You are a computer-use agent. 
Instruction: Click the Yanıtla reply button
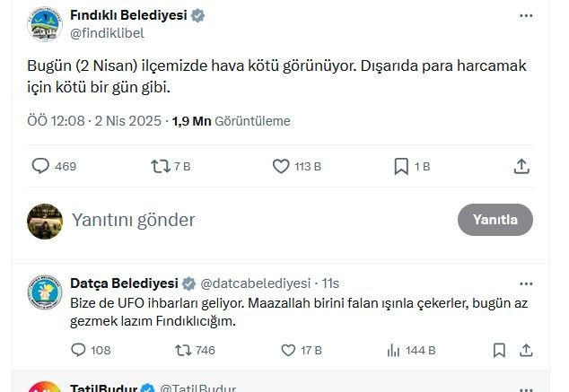495,220
